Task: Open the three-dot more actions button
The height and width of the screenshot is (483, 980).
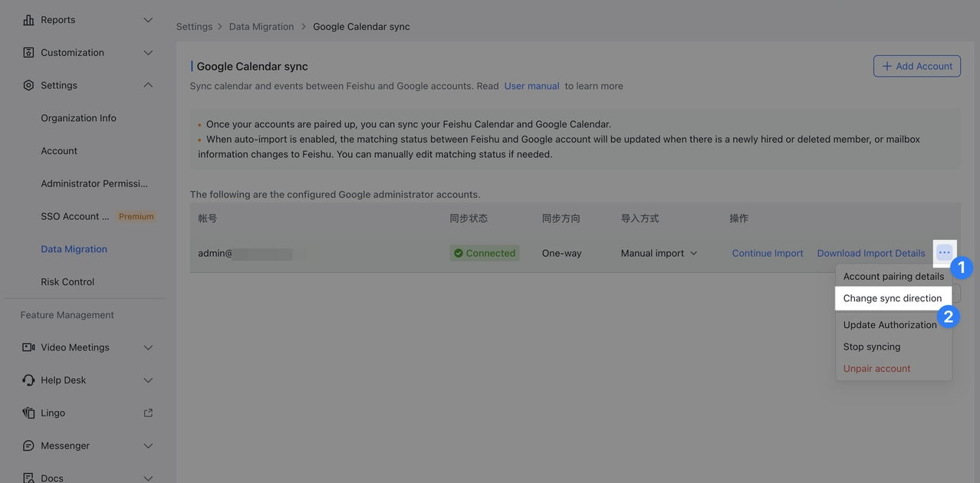Action: point(944,252)
